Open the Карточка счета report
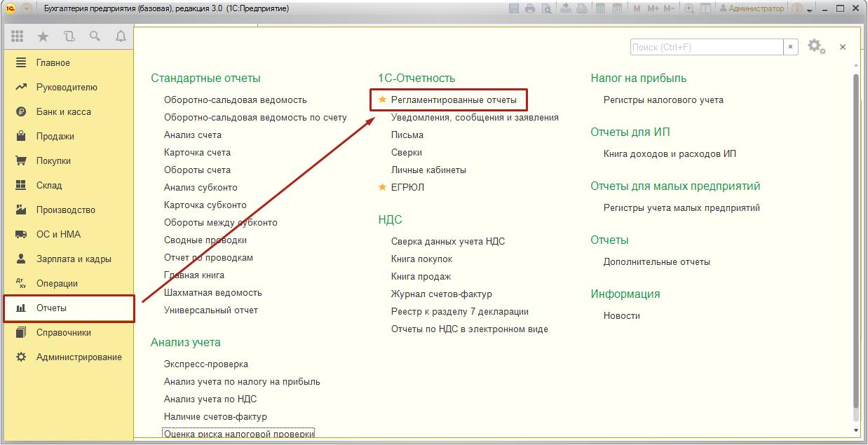Screen dimensions: 868x445 197,152
